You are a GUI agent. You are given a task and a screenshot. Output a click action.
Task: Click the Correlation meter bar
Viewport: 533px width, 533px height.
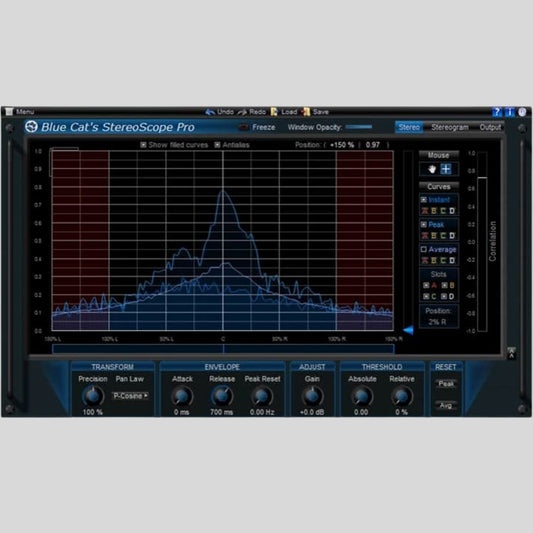(482, 242)
